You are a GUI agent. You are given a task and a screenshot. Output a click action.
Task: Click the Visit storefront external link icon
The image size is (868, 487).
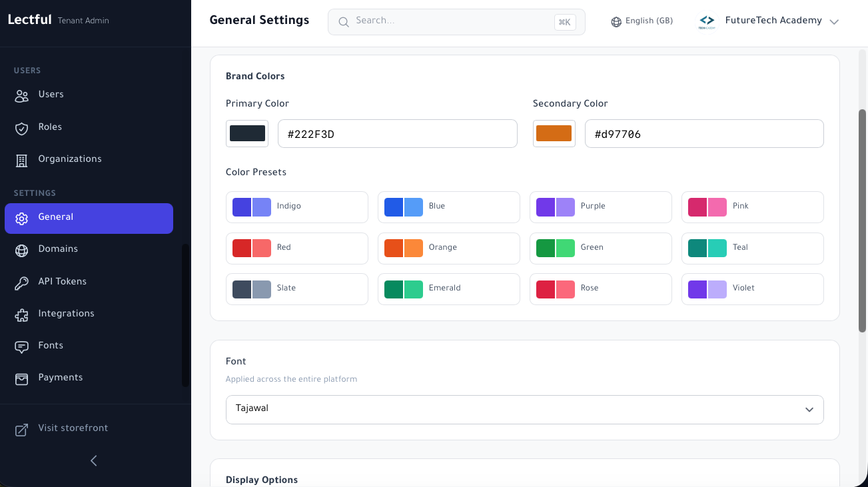22,430
